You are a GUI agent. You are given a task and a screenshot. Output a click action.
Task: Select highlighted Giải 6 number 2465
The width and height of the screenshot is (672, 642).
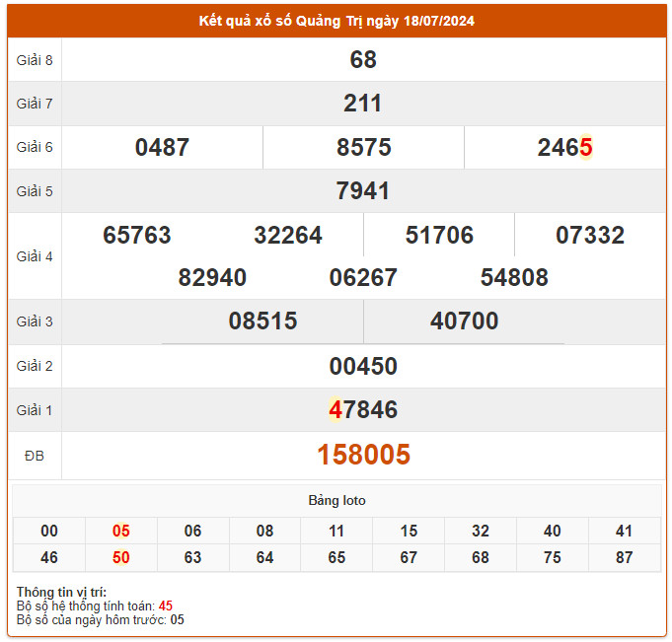click(564, 148)
